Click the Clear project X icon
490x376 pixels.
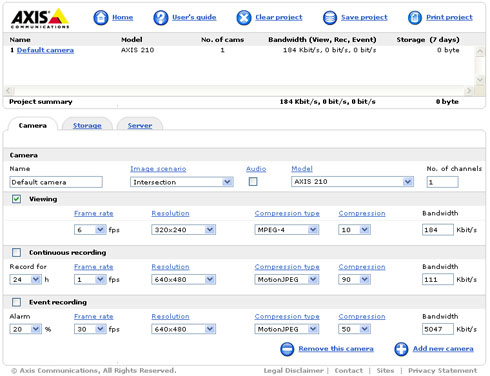[244, 17]
